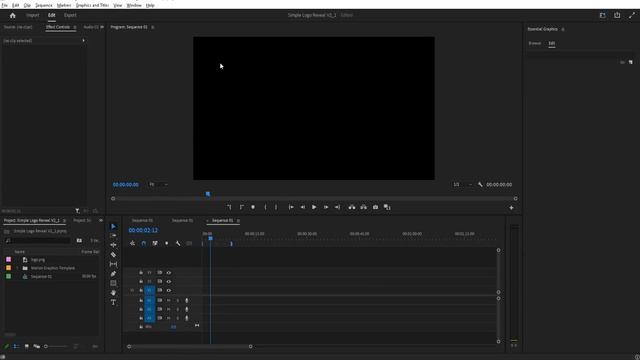Open the playback resolution 1/2 dropdown
This screenshot has width=640, height=360.
coord(462,184)
